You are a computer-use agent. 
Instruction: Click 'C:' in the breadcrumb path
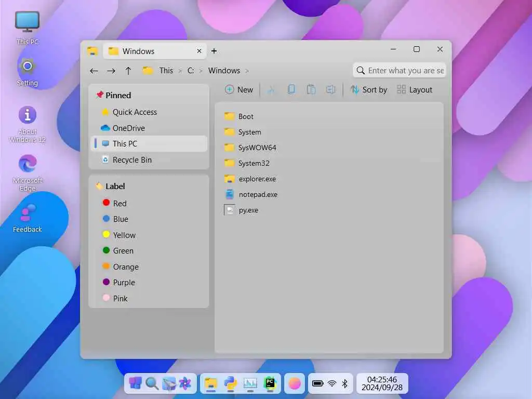[191, 71]
